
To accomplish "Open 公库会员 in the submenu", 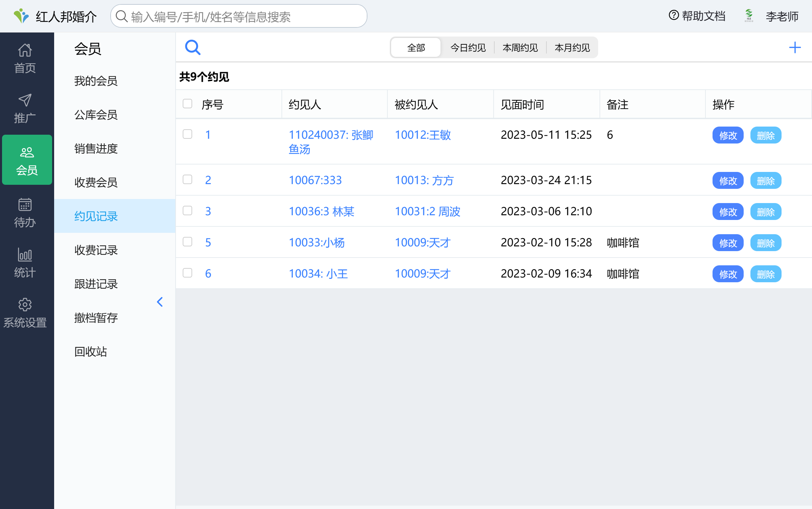I will coord(115,115).
